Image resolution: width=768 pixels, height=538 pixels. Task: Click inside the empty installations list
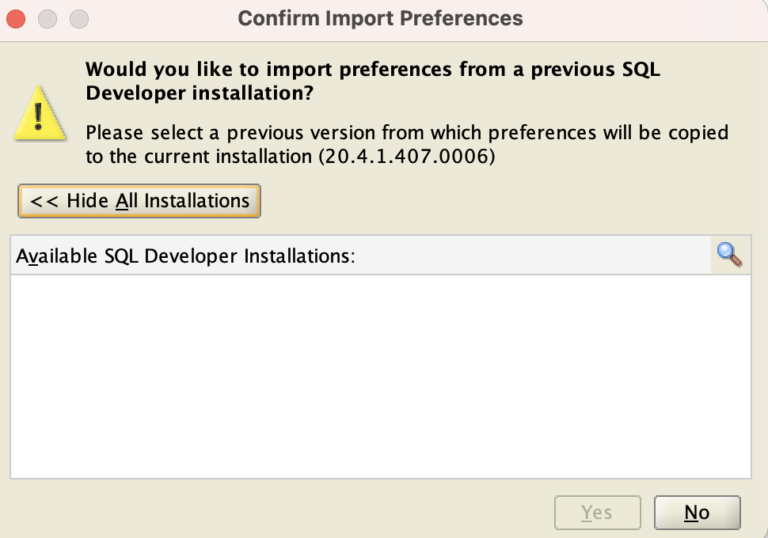tap(381, 376)
